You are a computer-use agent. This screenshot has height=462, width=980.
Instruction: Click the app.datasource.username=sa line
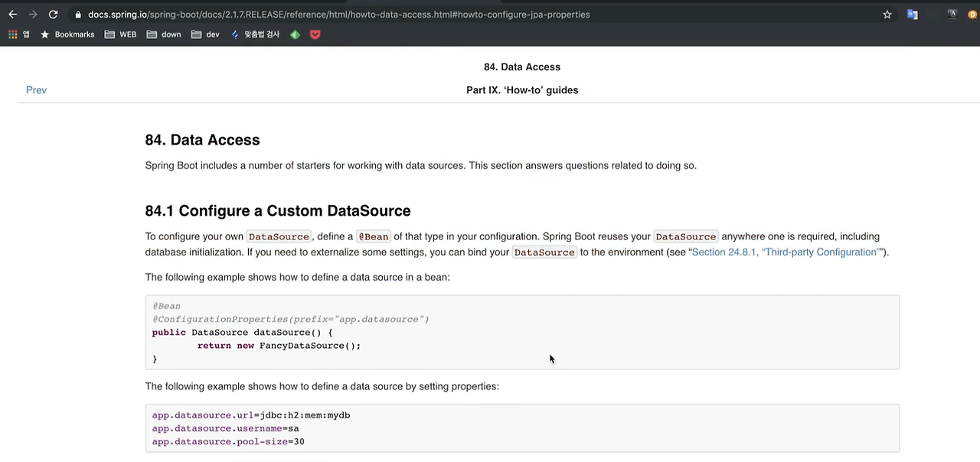tap(226, 428)
